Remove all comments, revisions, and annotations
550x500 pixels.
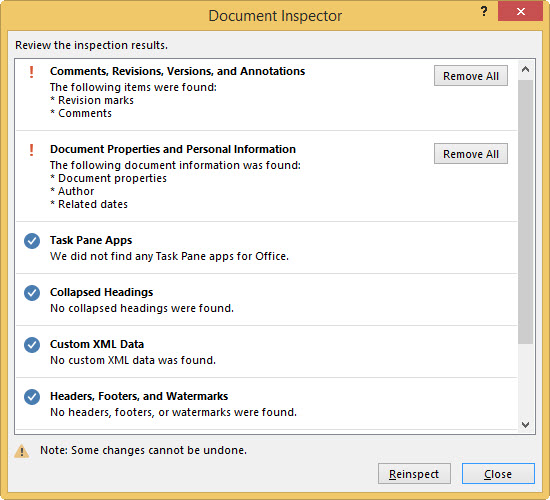point(471,76)
